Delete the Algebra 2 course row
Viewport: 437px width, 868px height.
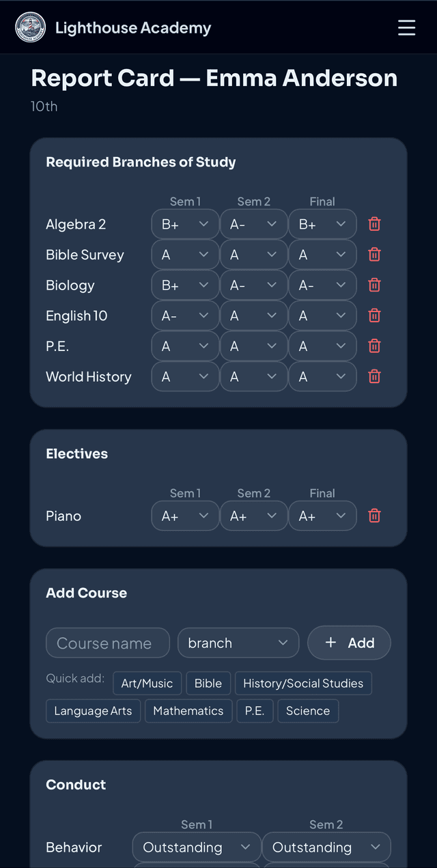point(374,223)
